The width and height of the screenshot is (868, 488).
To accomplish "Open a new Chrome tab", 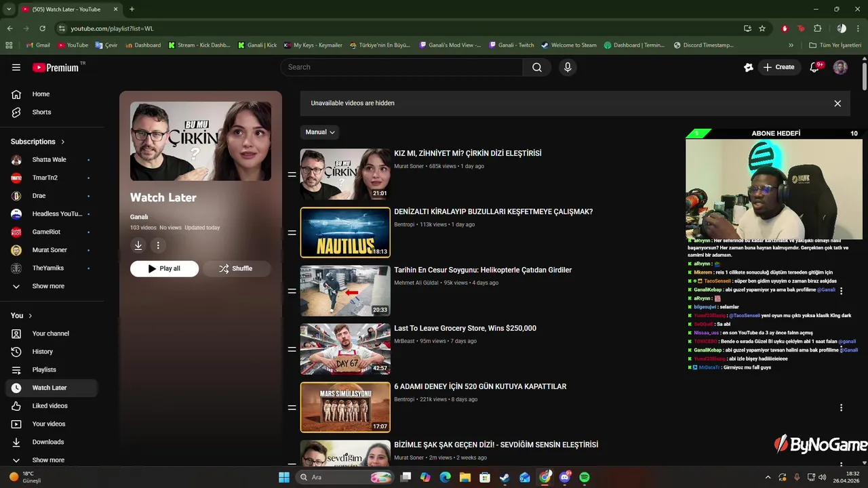I will [x=132, y=9].
